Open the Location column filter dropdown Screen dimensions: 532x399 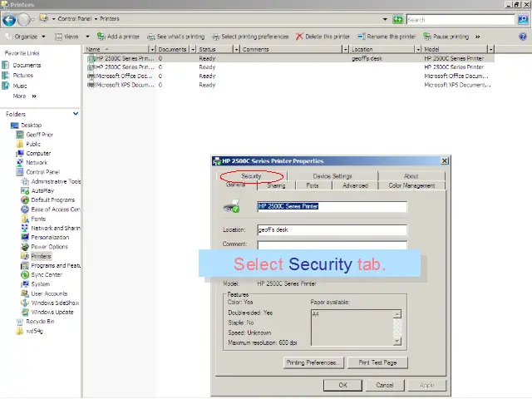pos(418,50)
